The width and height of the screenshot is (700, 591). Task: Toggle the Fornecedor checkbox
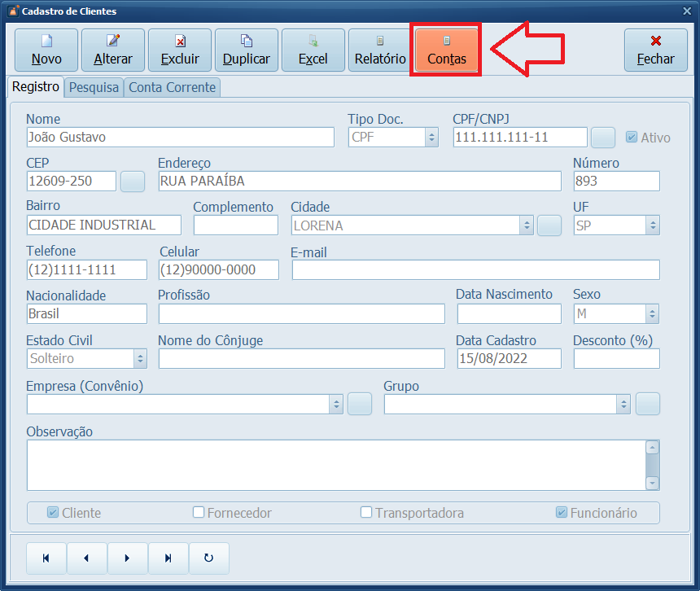coord(199,513)
